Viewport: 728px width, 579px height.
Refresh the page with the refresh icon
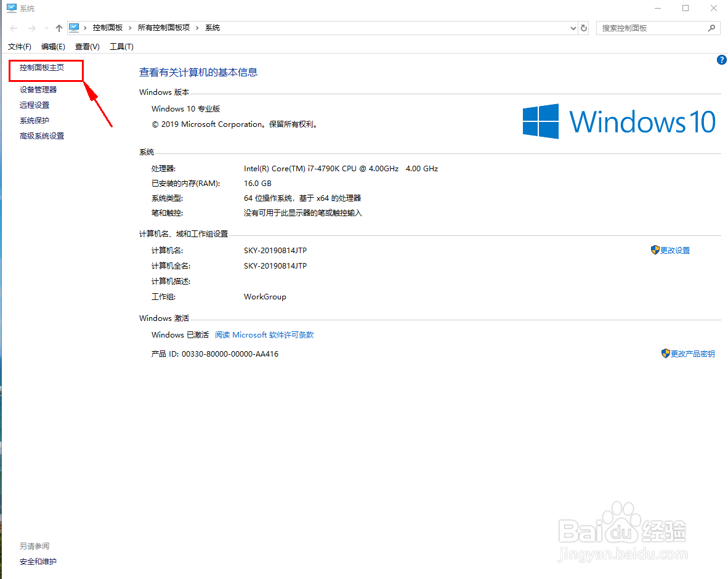point(584,28)
